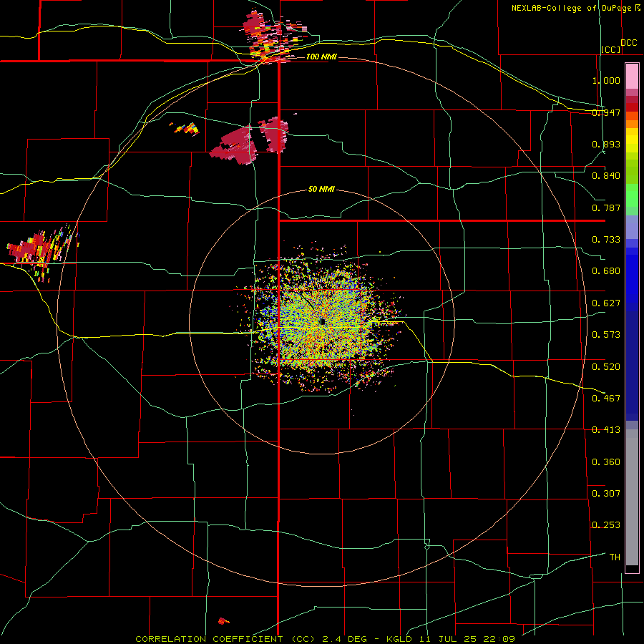644x644 pixels.
Task: Click the [CC] legend label
Action: click(611, 49)
